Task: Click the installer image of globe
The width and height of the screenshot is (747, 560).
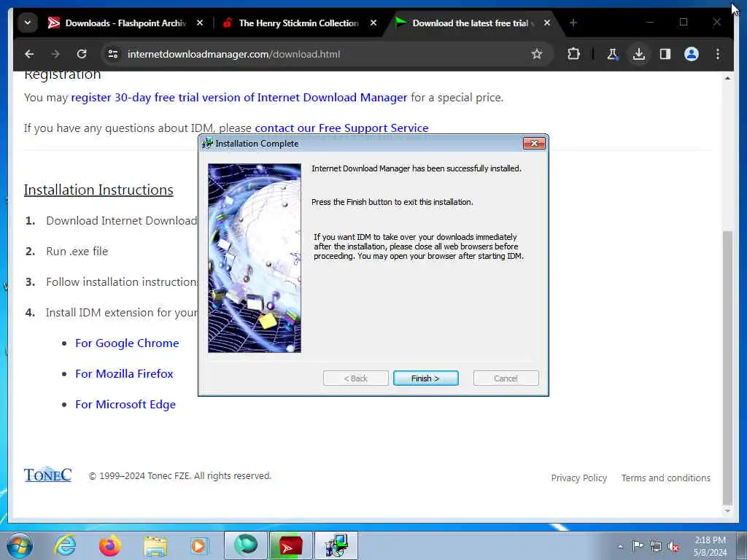Action: pyautogui.click(x=255, y=257)
